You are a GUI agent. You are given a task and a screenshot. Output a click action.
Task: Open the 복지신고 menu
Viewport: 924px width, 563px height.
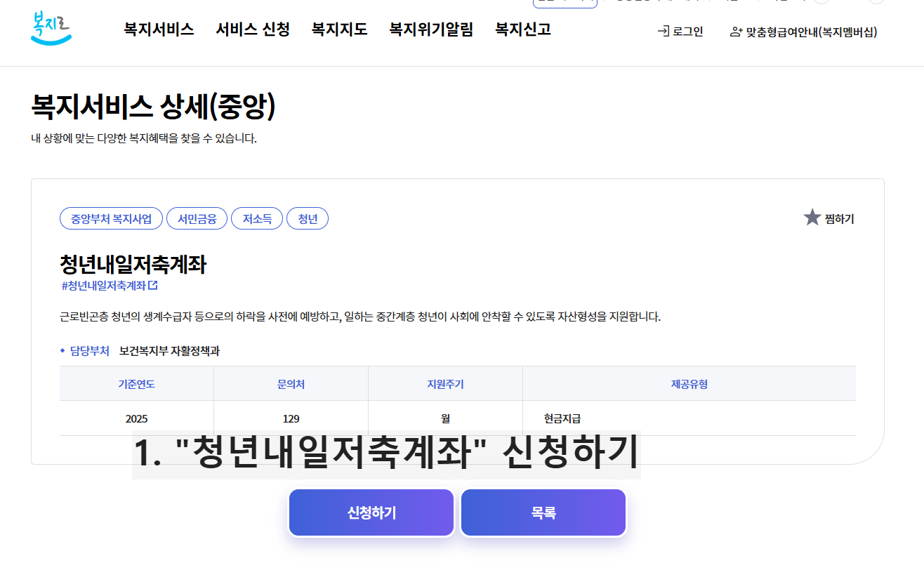click(523, 29)
